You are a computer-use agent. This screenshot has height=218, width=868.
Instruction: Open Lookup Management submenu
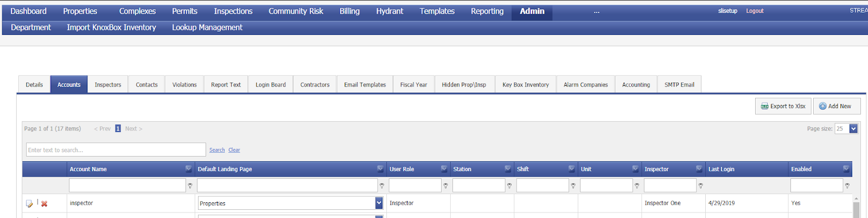coord(207,27)
